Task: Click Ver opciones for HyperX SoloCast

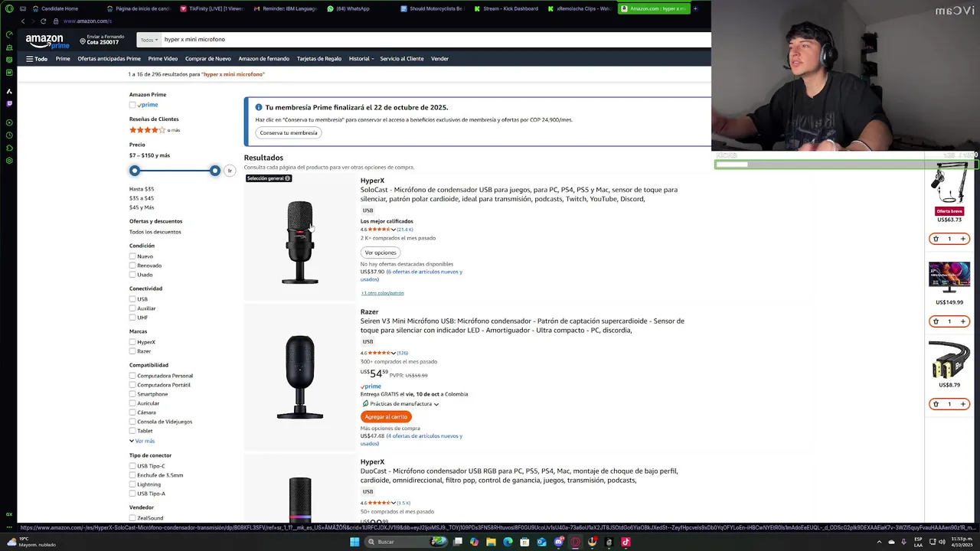Action: [x=381, y=253]
